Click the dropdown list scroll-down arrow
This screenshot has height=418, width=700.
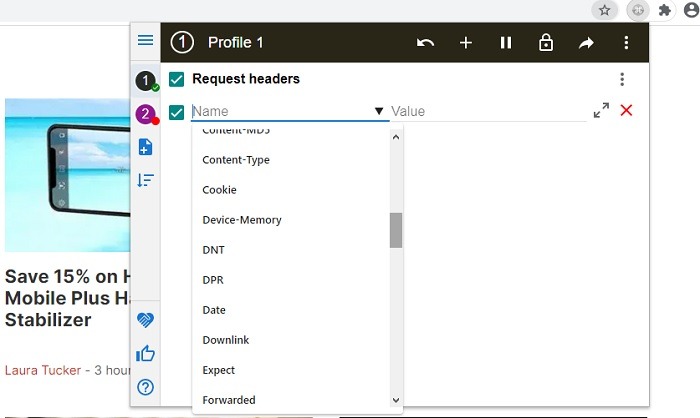point(396,400)
